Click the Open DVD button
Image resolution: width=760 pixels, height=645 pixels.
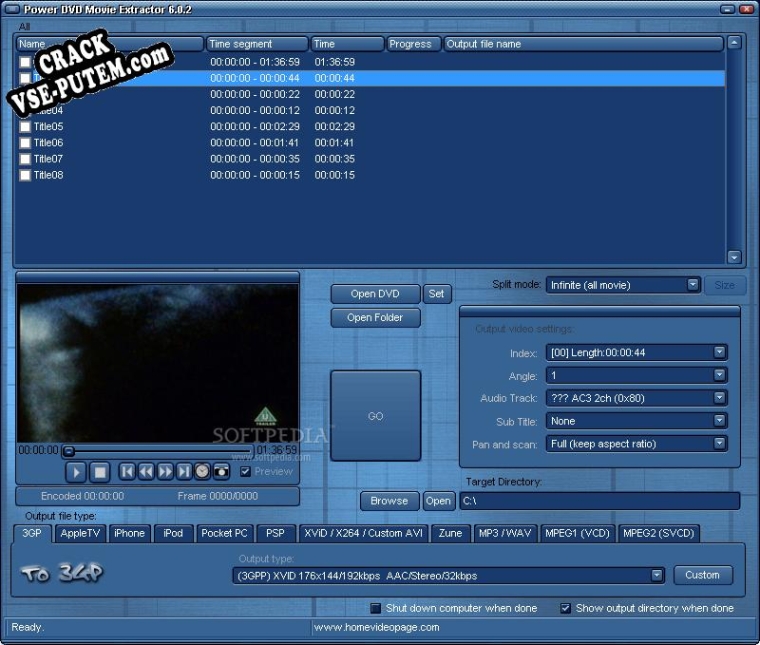click(375, 294)
